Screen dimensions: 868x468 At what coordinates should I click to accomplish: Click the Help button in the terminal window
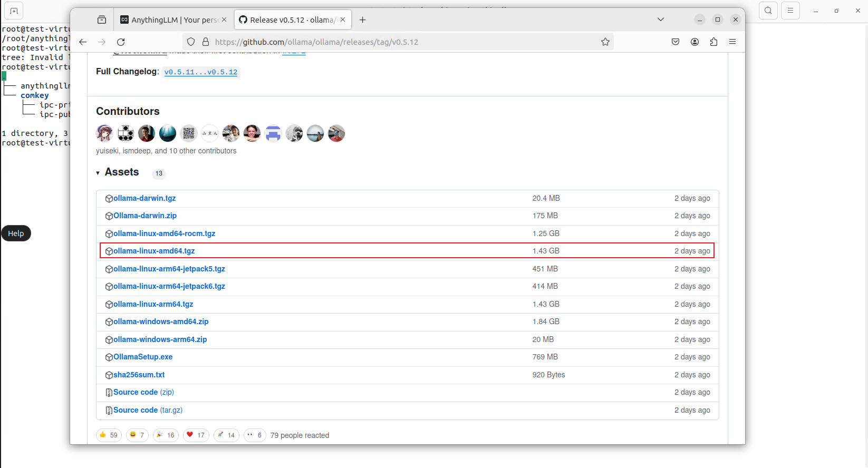(16, 233)
